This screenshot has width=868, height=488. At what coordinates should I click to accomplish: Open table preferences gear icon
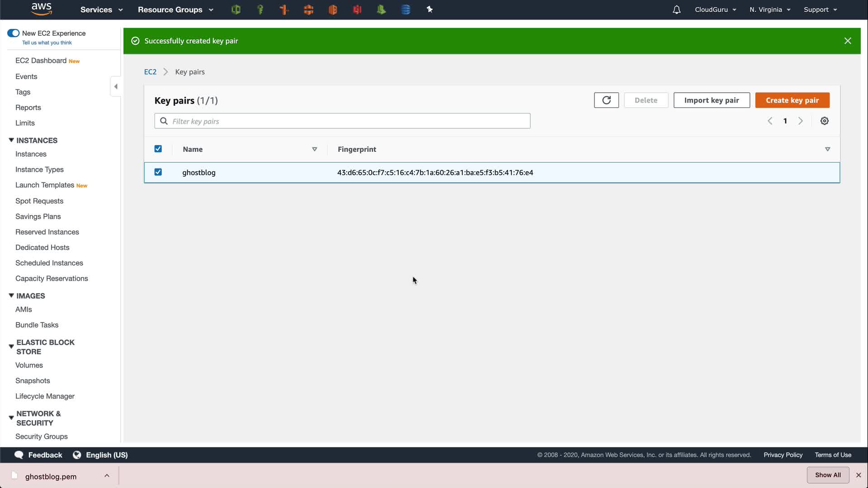(x=824, y=121)
